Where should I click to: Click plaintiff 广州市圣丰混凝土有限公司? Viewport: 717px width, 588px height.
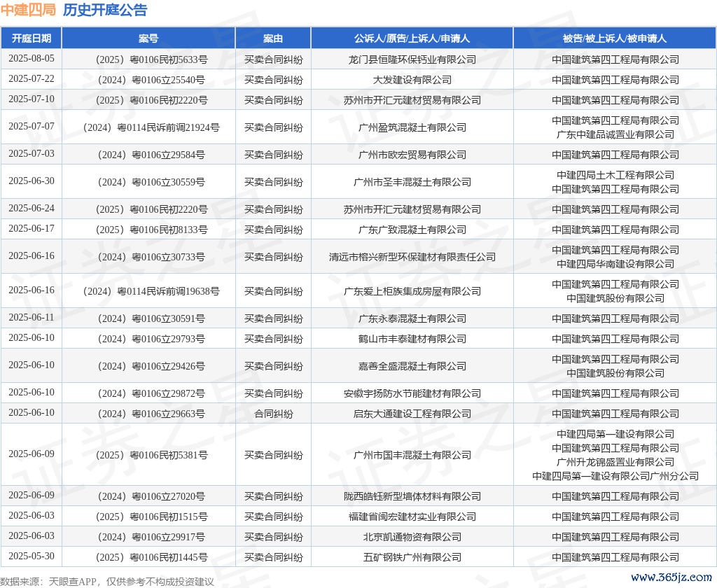pyautogui.click(x=412, y=182)
